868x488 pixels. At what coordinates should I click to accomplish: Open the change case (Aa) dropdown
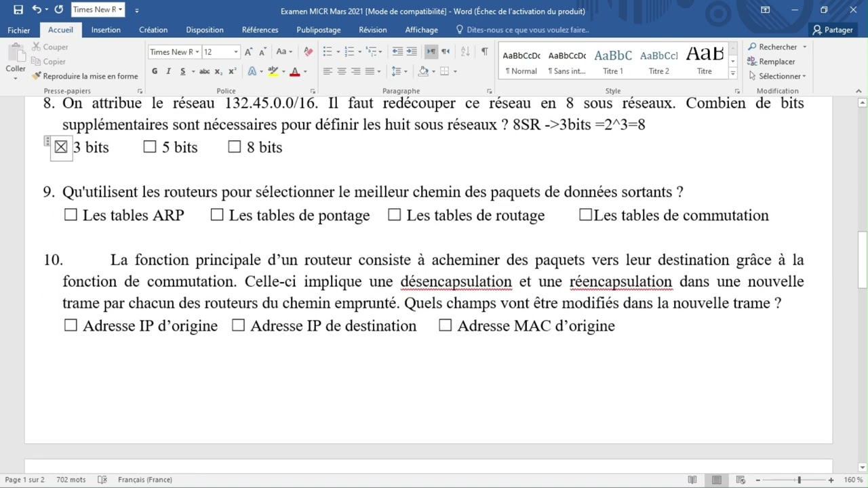coord(285,52)
